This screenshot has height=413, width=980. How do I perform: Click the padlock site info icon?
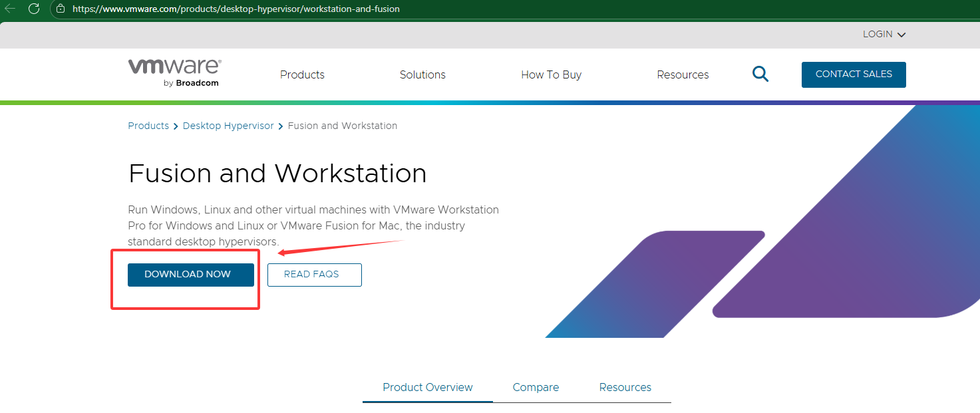pyautogui.click(x=61, y=9)
